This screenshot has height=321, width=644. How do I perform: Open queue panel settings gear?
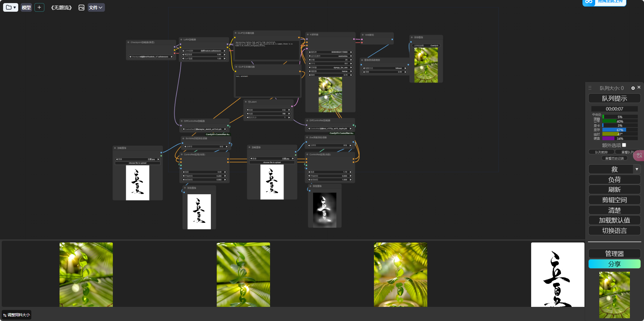[x=633, y=88]
